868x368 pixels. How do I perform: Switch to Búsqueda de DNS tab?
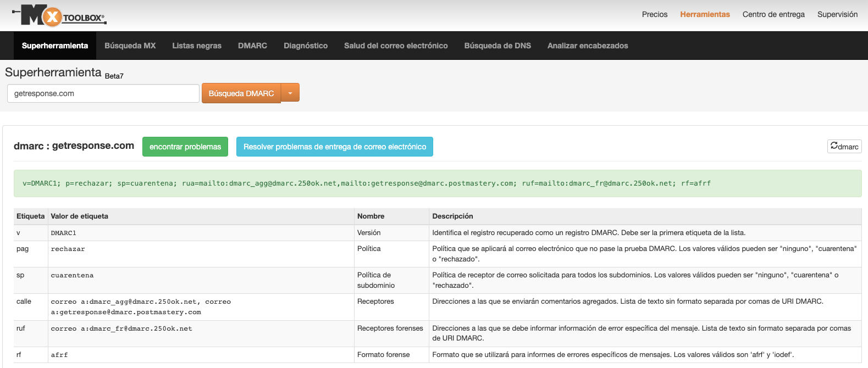pos(497,46)
